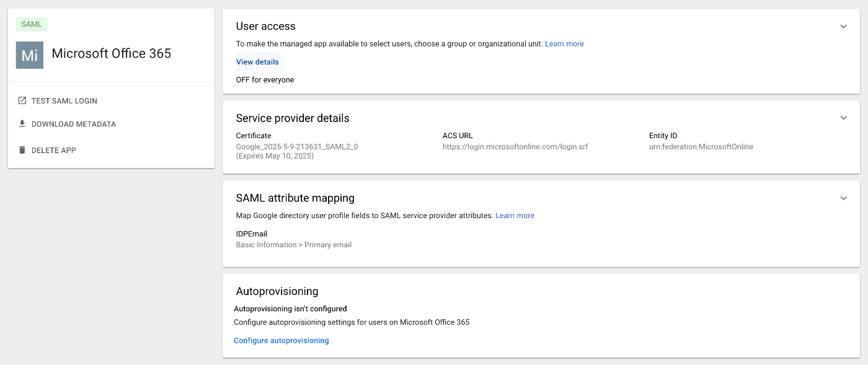The image size is (868, 365).
Task: Open View details under User access
Action: (x=257, y=62)
